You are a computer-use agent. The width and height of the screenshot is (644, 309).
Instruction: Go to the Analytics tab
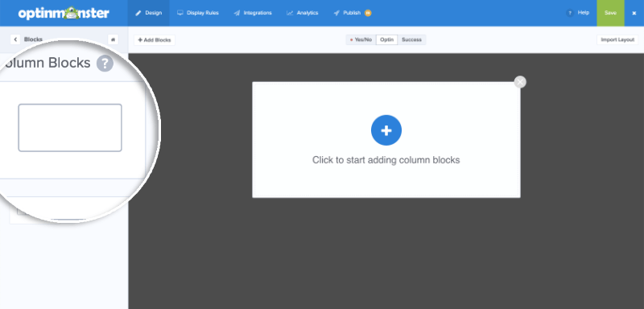(x=303, y=13)
